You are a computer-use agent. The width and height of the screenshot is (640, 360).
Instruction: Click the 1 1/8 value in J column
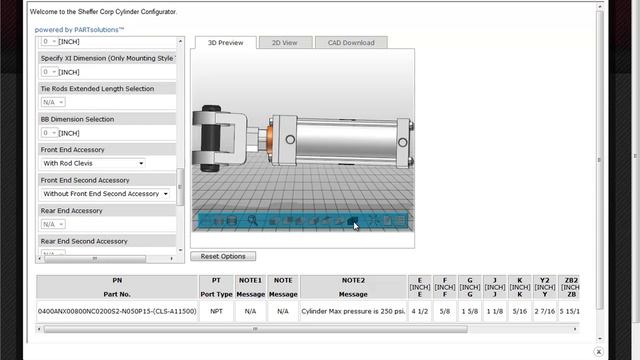point(495,311)
